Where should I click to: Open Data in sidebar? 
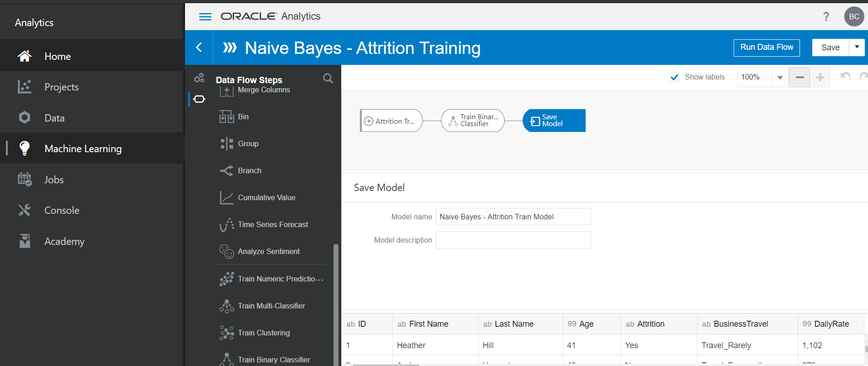(x=92, y=118)
